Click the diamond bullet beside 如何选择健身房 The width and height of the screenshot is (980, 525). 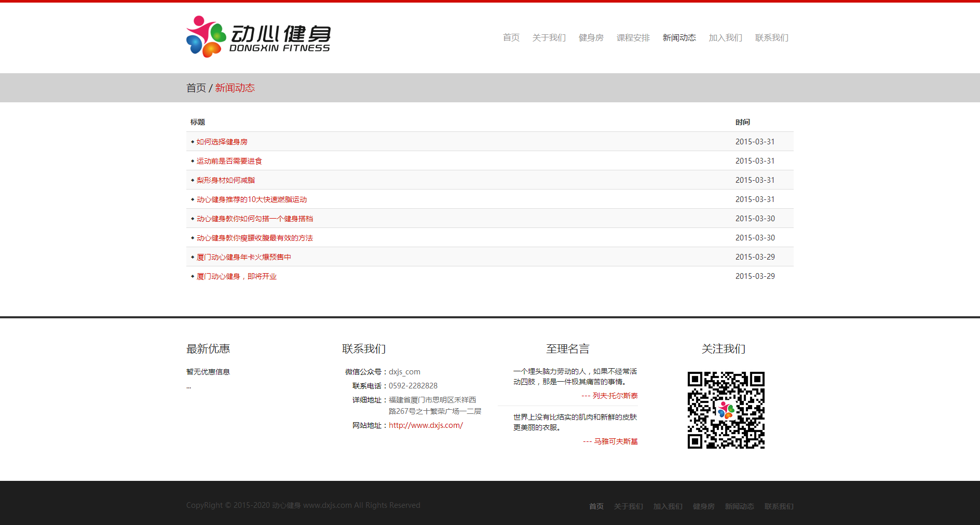pos(192,141)
